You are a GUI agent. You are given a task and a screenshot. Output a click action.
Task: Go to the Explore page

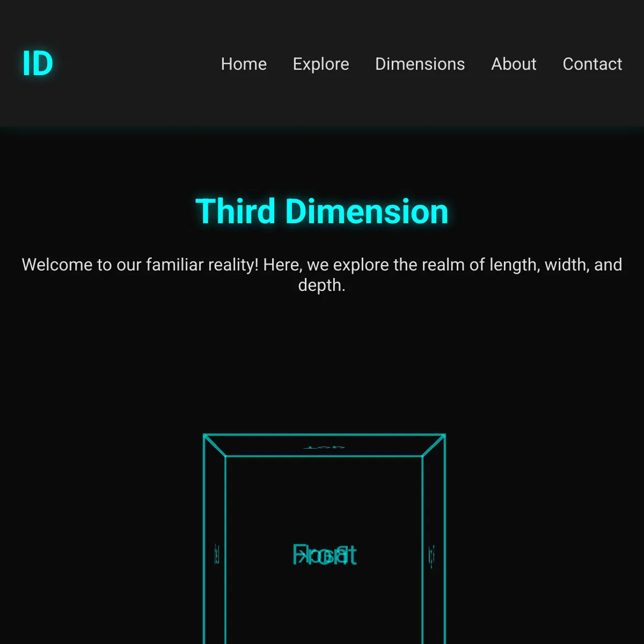coord(321,64)
